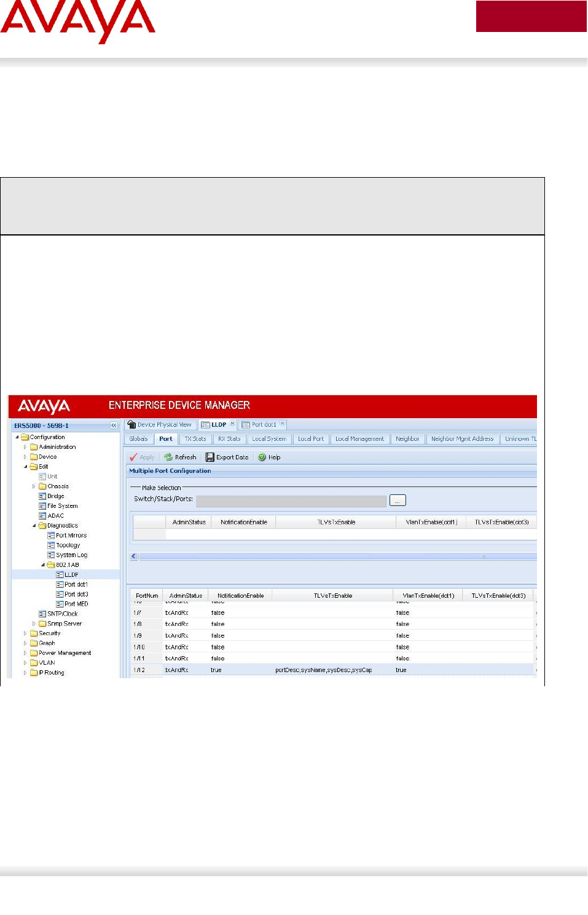Click the Security folder icon
This screenshot has width=588, height=915.
(x=34, y=633)
